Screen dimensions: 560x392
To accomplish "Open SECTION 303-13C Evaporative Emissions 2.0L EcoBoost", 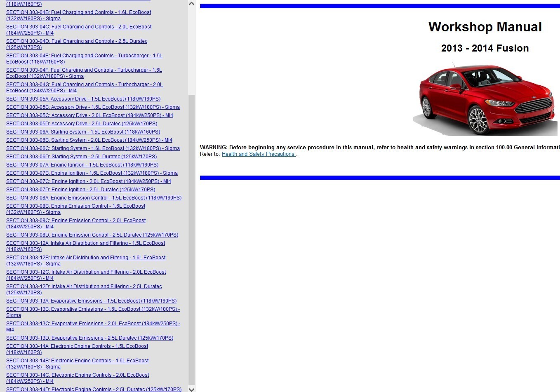I will 93,326.
